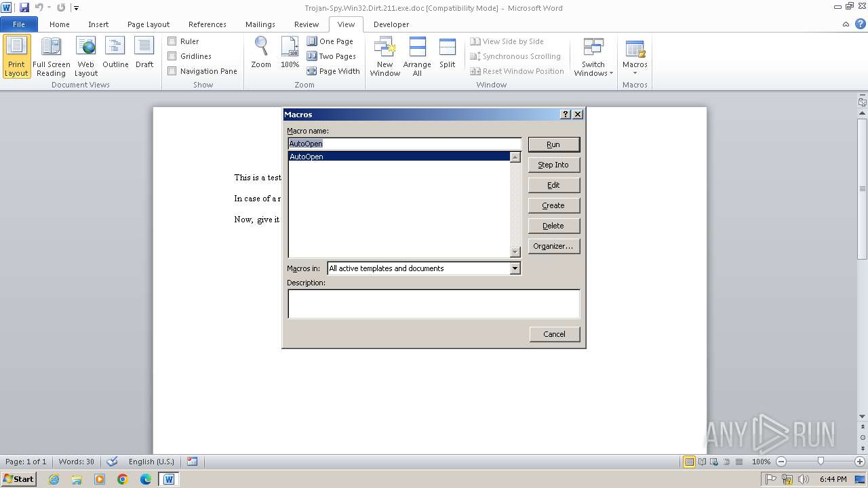Viewport: 868px width, 488px height.
Task: Click the 100% zoom level in status bar
Action: (761, 462)
